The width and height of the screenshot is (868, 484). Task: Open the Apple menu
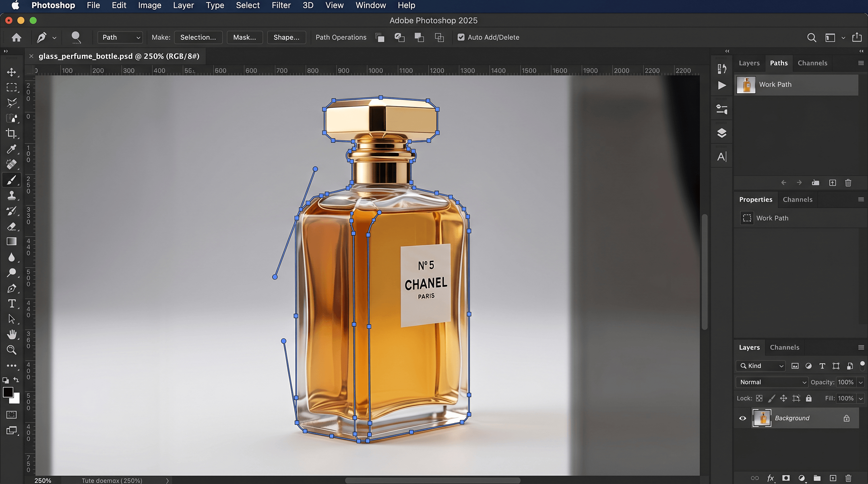click(15, 5)
